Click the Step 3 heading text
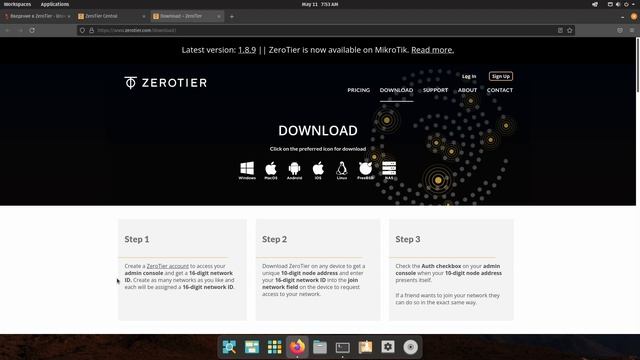Screen dimensions: 640x360 (x=408, y=239)
